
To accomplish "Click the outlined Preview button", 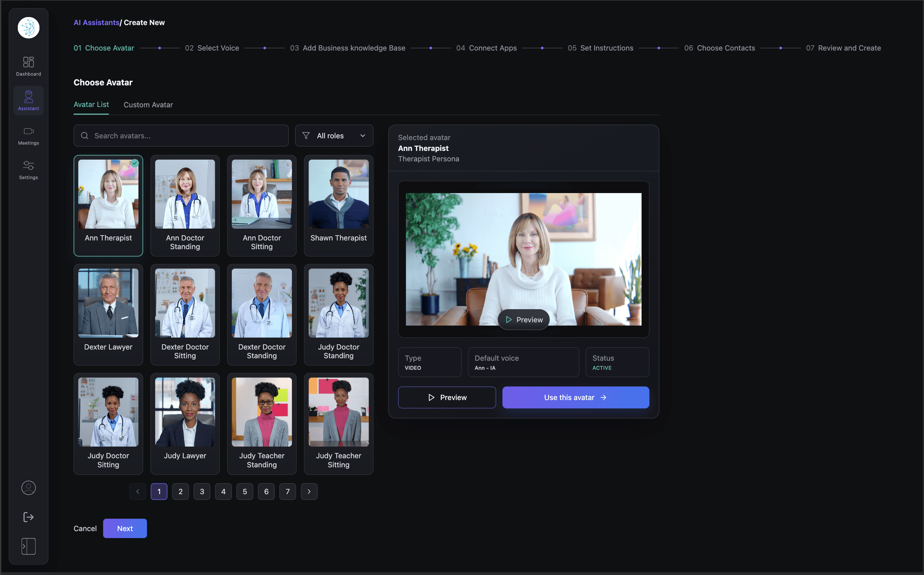I will (x=447, y=397).
